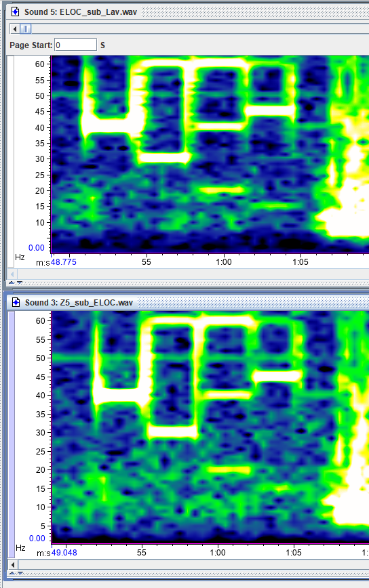
Task: Click the collapse up-arrow below the Sound 3 view
Action: coord(12,573)
